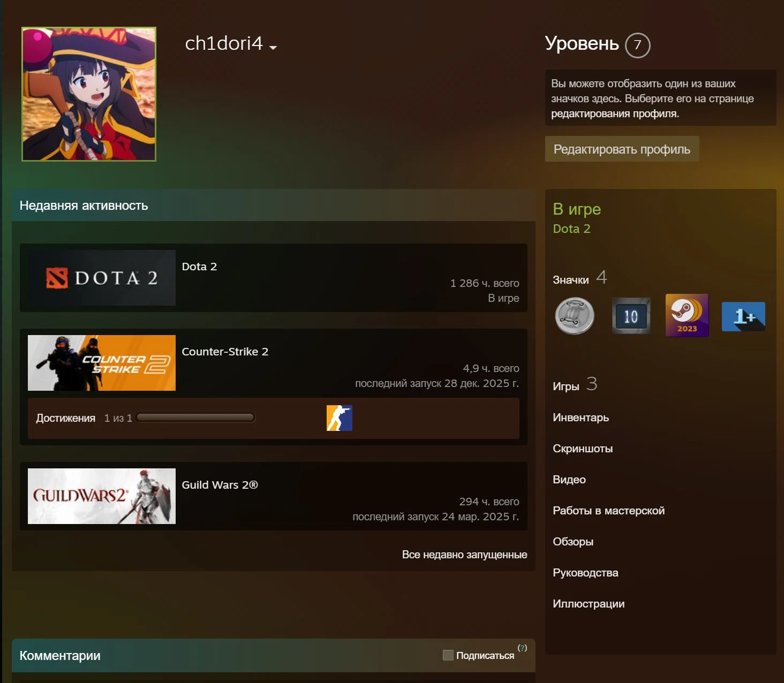Open the Видео videos page
This screenshot has height=683, width=784.
(569, 480)
